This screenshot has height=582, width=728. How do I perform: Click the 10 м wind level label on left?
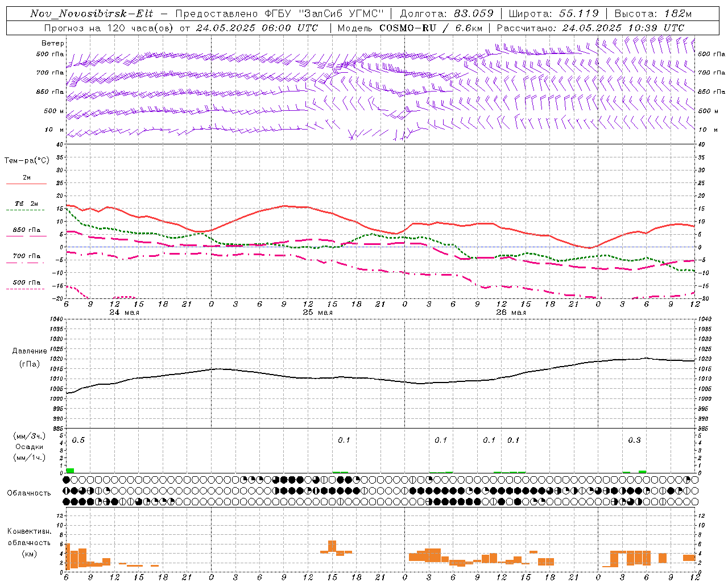pyautogui.click(x=55, y=130)
